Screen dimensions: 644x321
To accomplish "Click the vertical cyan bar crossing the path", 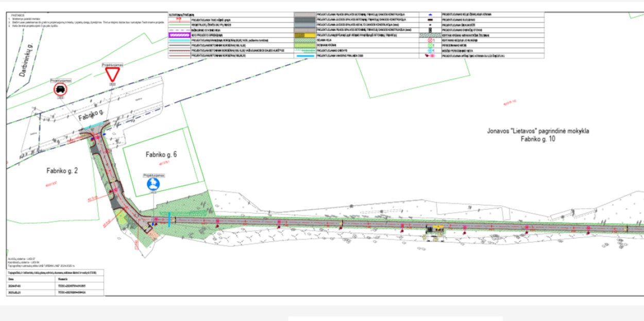I will click(168, 220).
